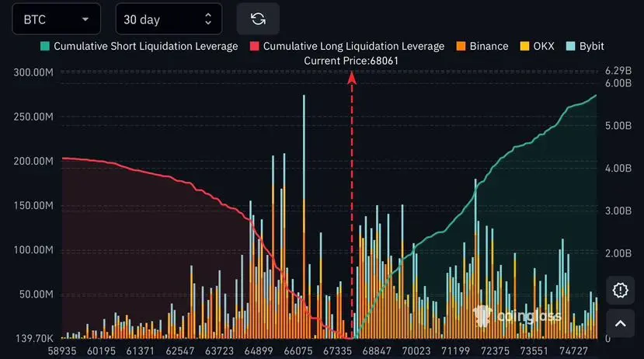Image resolution: width=644 pixels, height=359 pixels.
Task: Click the 66075 price axis label
Action: coord(298,351)
